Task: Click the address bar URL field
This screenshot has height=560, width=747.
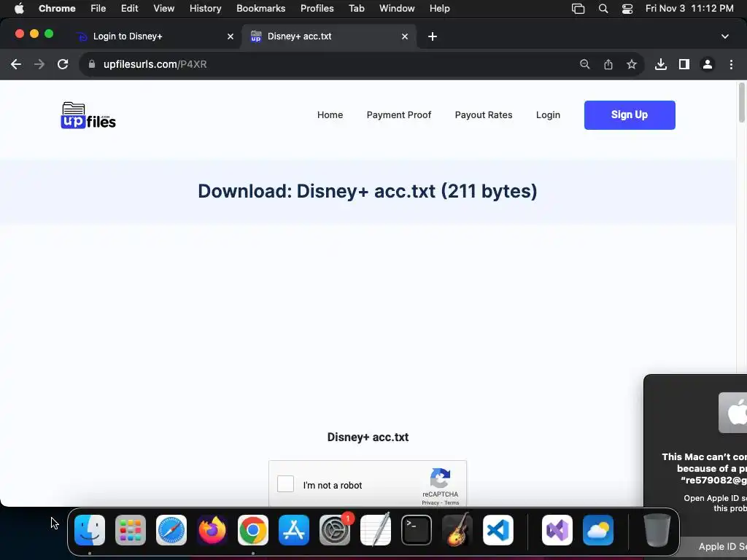Action: pos(333,64)
